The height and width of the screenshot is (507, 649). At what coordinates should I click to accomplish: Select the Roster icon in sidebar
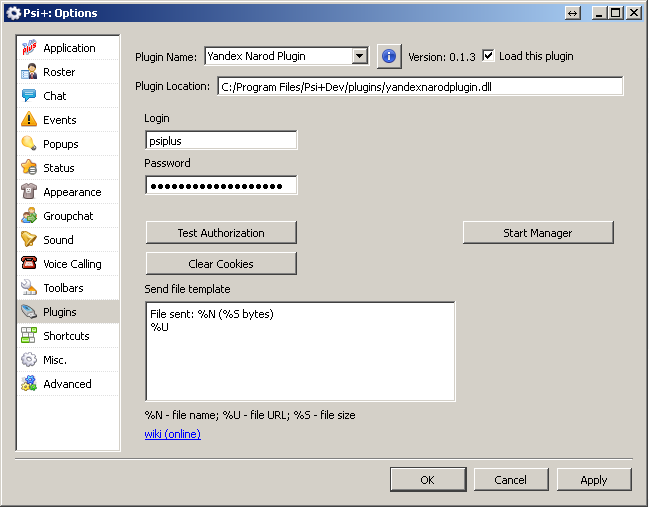pyautogui.click(x=30, y=72)
